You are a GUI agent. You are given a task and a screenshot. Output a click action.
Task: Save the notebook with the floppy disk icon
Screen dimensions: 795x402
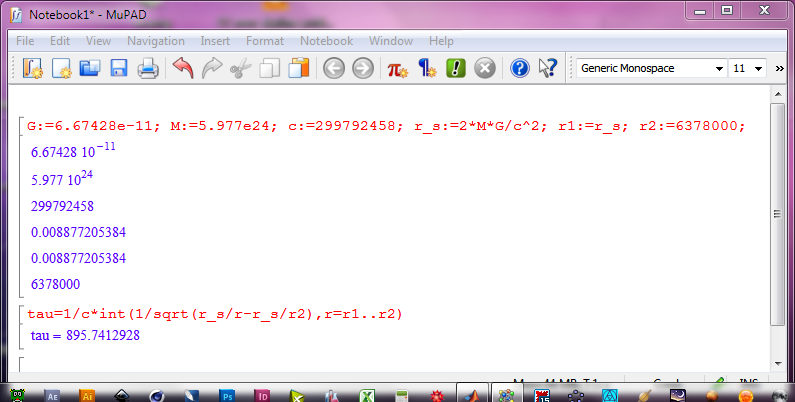click(118, 69)
